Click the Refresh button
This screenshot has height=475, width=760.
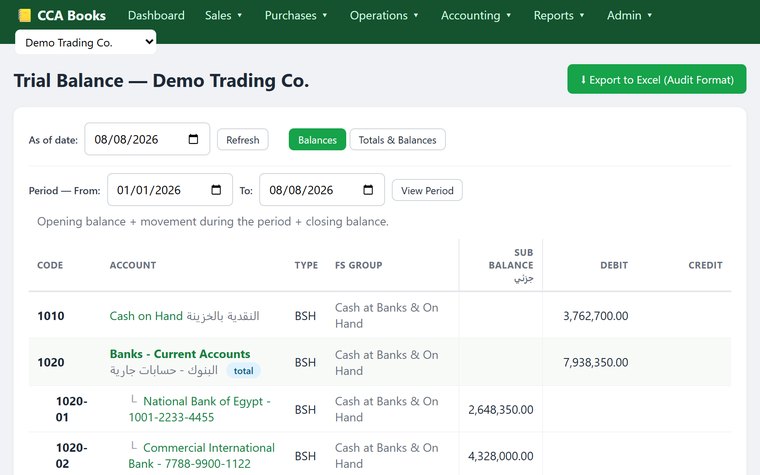pyautogui.click(x=243, y=140)
